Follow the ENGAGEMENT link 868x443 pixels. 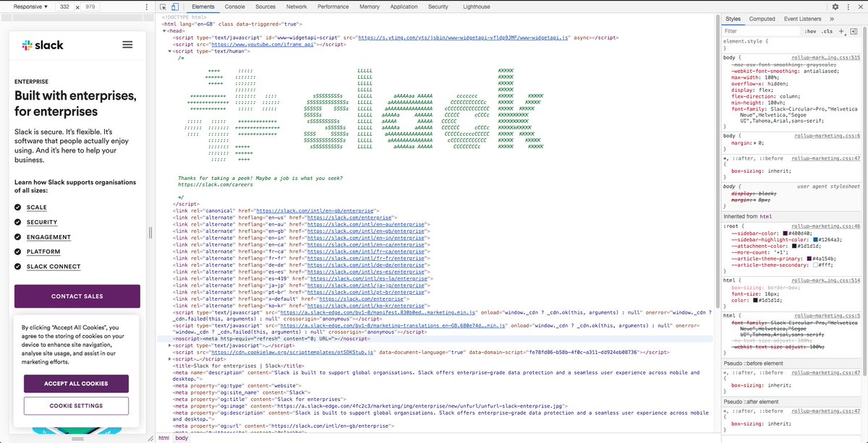click(49, 237)
